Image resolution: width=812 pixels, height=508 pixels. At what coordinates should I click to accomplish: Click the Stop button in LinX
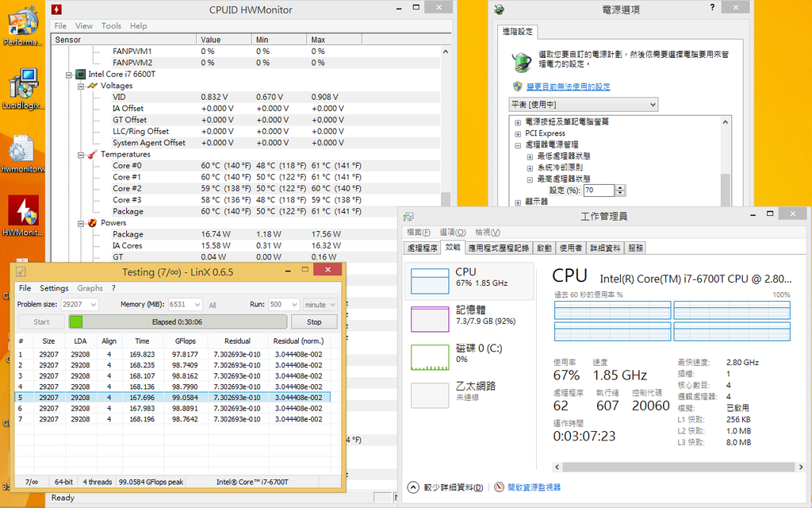[314, 322]
